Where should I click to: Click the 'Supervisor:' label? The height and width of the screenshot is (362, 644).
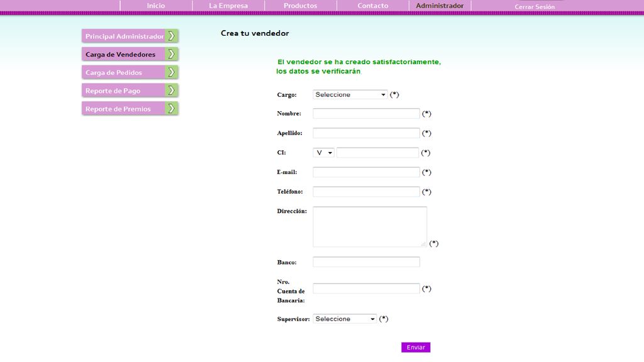293,319
